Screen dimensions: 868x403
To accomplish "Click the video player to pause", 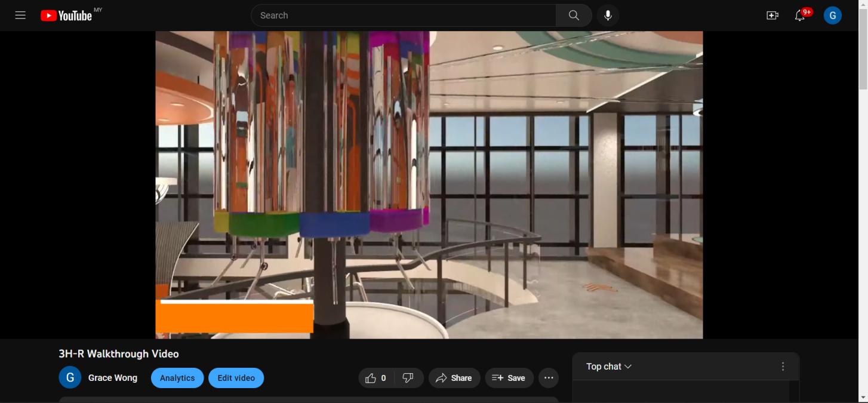I will click(429, 185).
